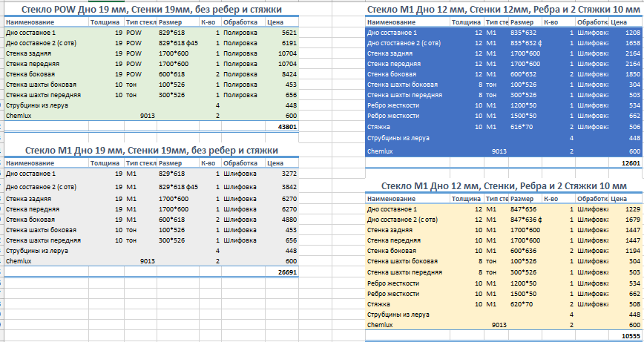
Task: Click price 6270 in gray Стенка передняя row
Action: click(x=289, y=209)
